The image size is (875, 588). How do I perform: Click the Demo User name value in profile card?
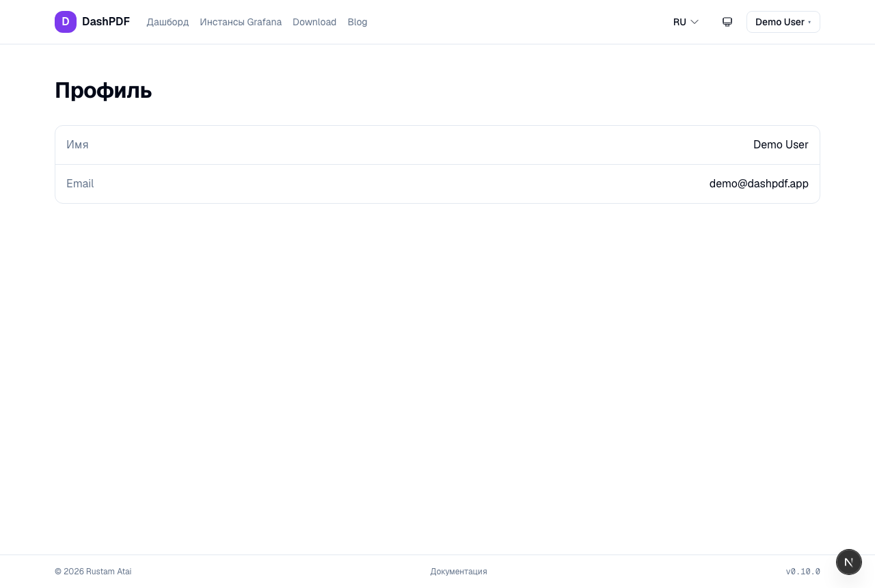[x=781, y=145]
